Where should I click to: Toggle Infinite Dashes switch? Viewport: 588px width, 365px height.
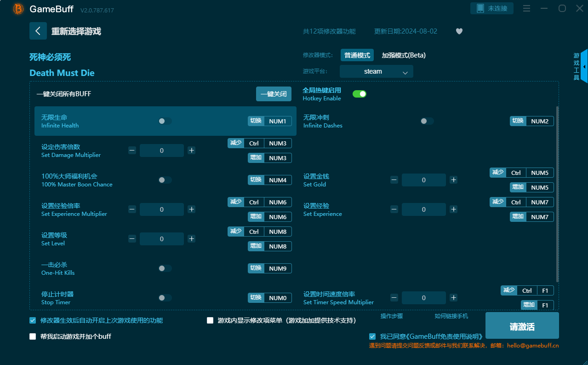(427, 121)
